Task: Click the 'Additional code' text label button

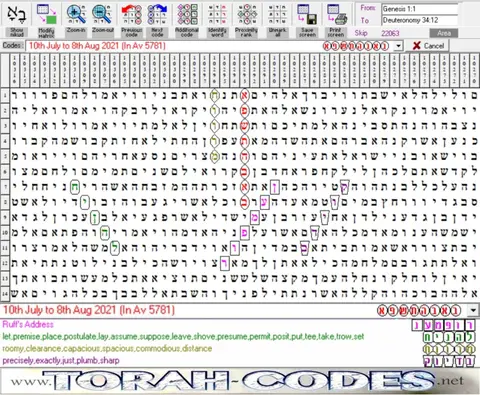Action: 187,32
